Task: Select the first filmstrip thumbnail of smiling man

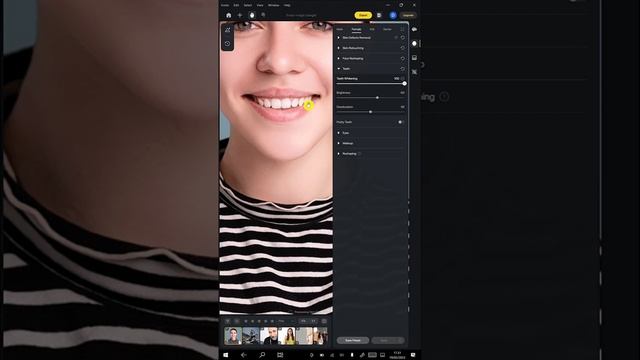Action: click(x=233, y=336)
